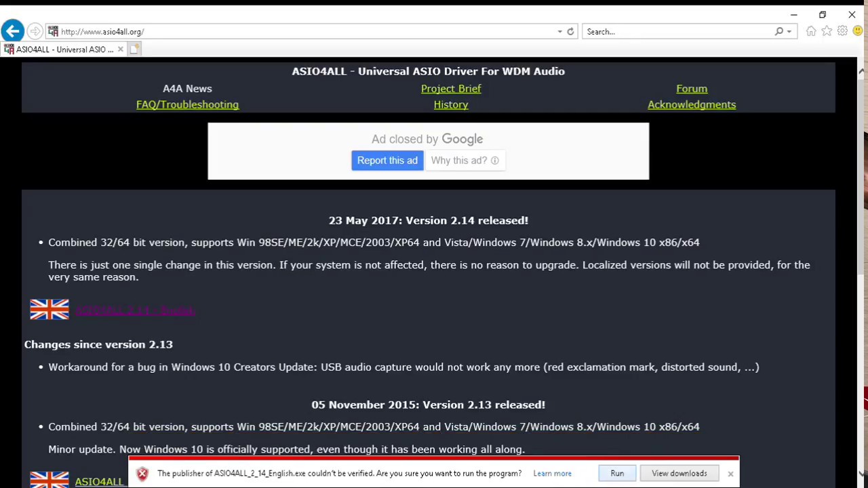Click the UK flag next to 2.13 download
The height and width of the screenshot is (488, 868).
[50, 479]
